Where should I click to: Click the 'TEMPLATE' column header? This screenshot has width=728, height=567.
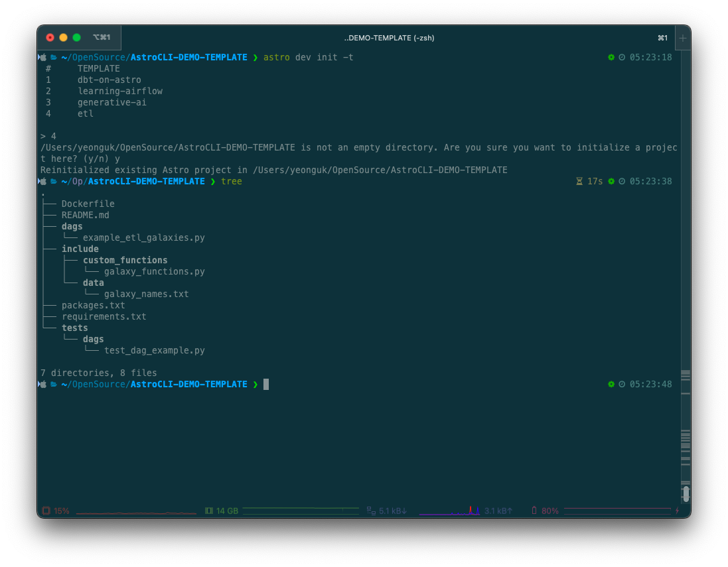pyautogui.click(x=98, y=69)
